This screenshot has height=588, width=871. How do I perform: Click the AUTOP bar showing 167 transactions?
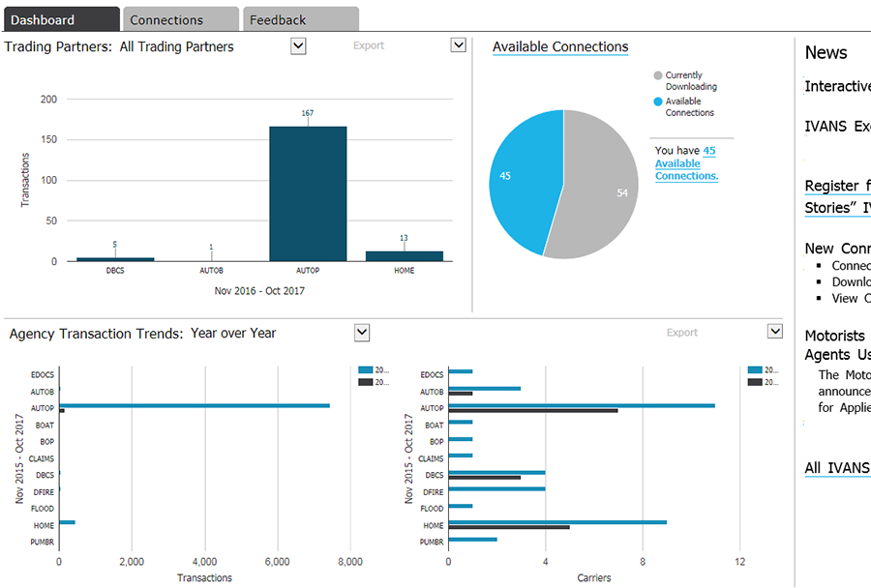(x=308, y=193)
